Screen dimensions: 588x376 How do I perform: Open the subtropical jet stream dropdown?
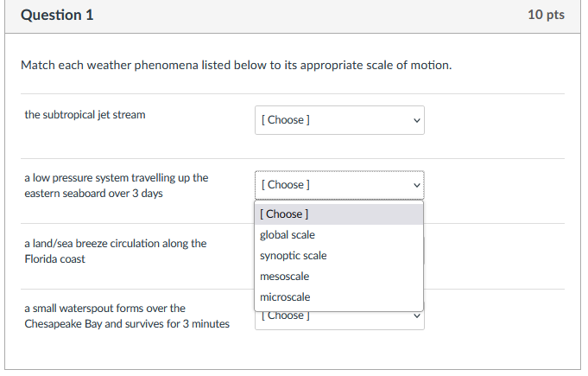[x=338, y=120]
